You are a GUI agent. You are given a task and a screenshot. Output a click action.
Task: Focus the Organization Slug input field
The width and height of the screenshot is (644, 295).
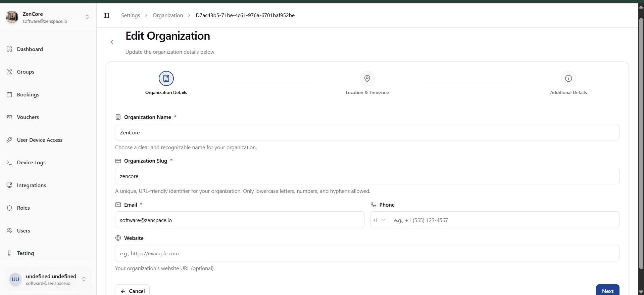[x=367, y=176]
